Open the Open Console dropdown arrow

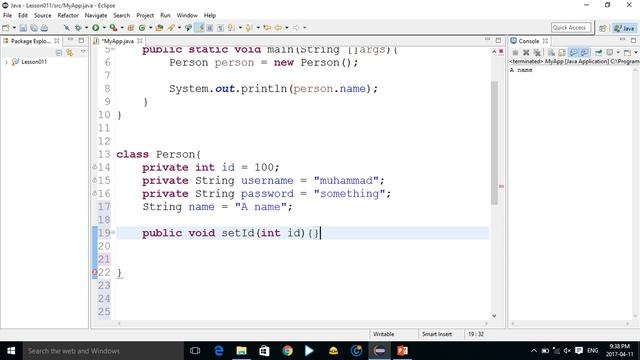636,53
